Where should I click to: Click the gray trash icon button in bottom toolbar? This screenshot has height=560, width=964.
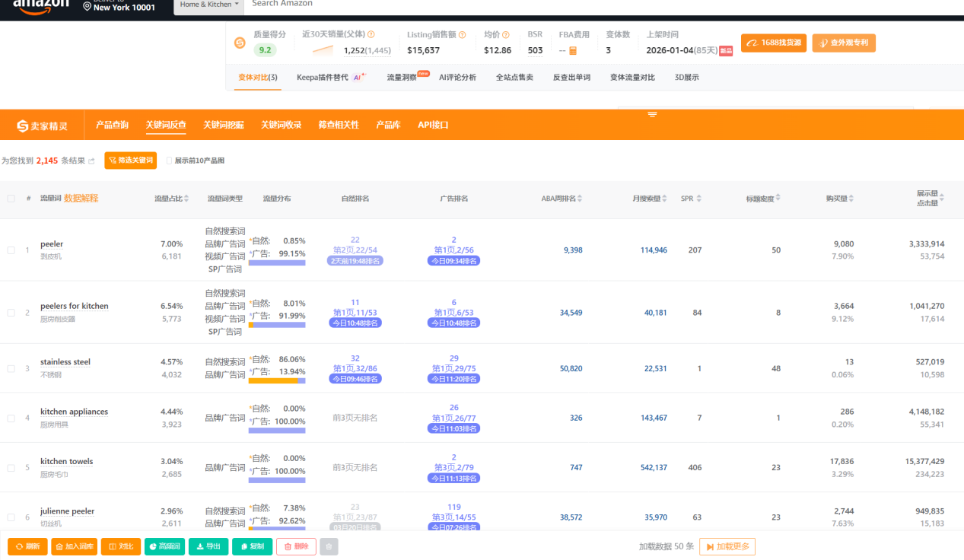point(329,546)
